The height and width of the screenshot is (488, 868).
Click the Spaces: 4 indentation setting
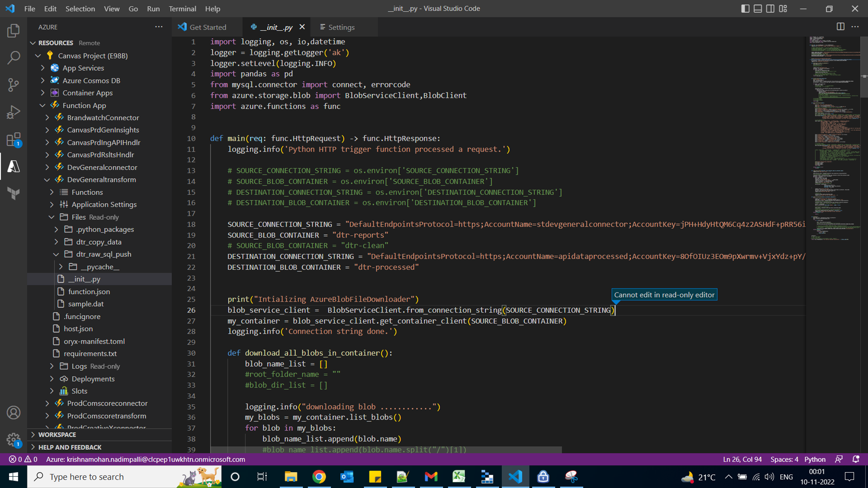click(x=784, y=459)
